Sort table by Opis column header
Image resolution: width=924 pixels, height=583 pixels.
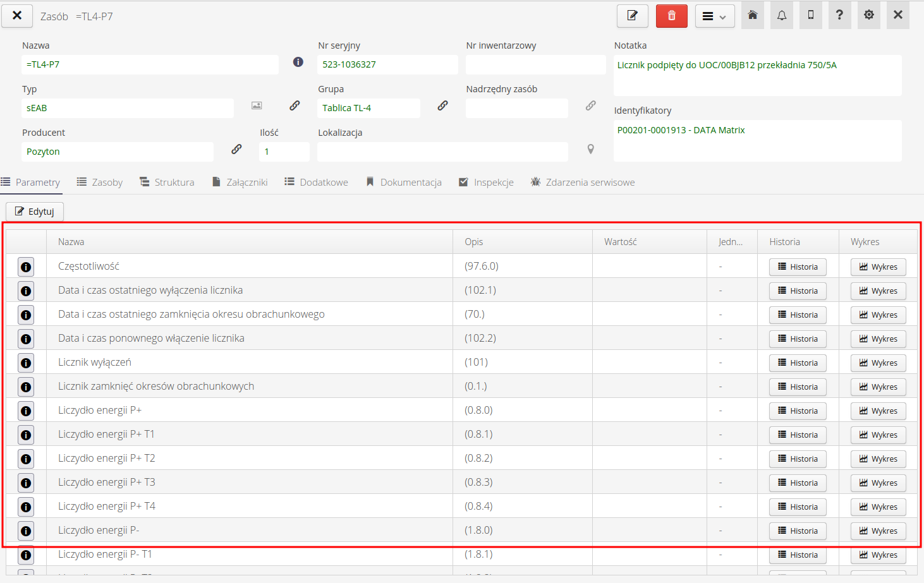pyautogui.click(x=474, y=242)
